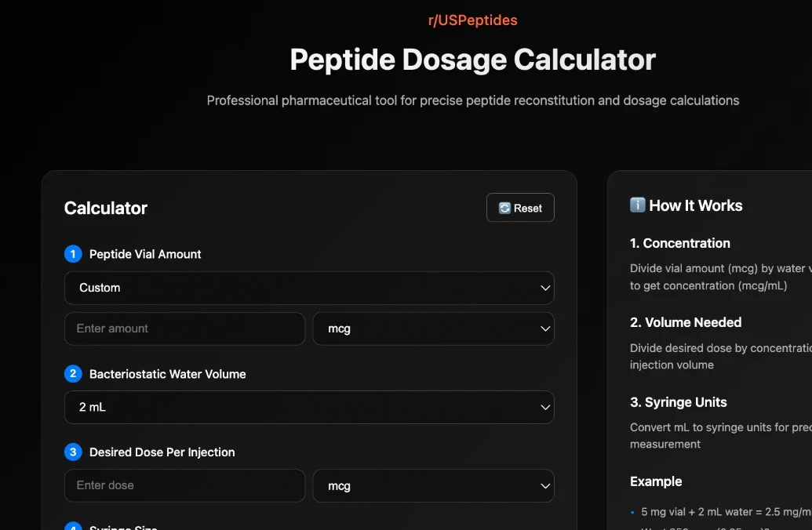Click into the Enter dose field
Screen dimensions: 812x530
[184, 486]
